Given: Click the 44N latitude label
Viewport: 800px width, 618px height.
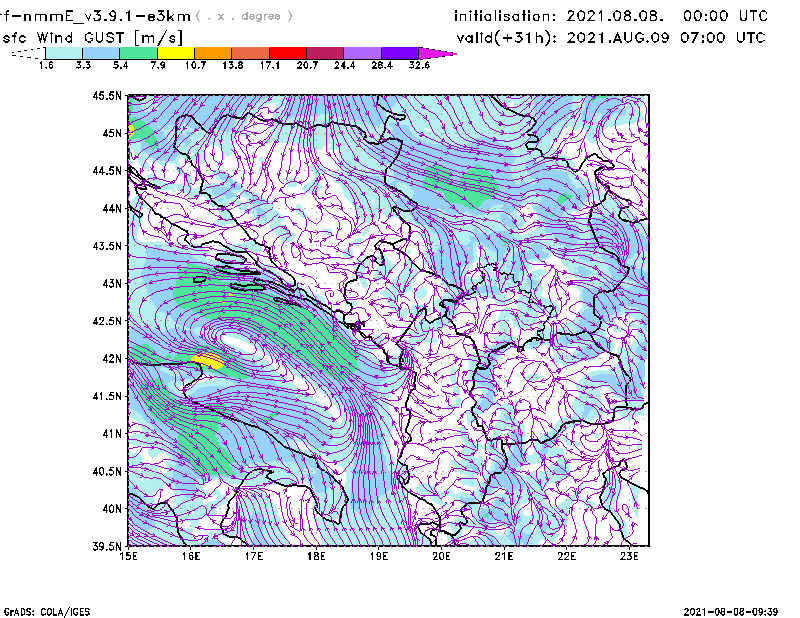Looking at the screenshot, I should [112, 208].
